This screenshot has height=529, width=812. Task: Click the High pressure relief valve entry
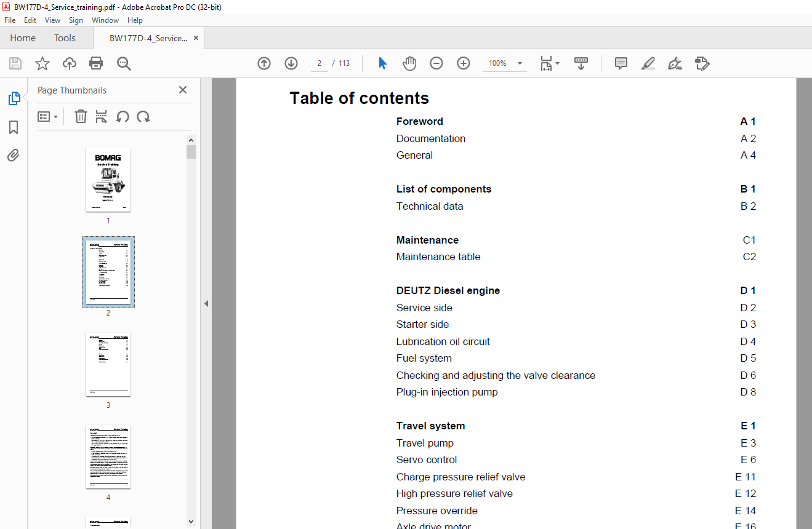454,494
